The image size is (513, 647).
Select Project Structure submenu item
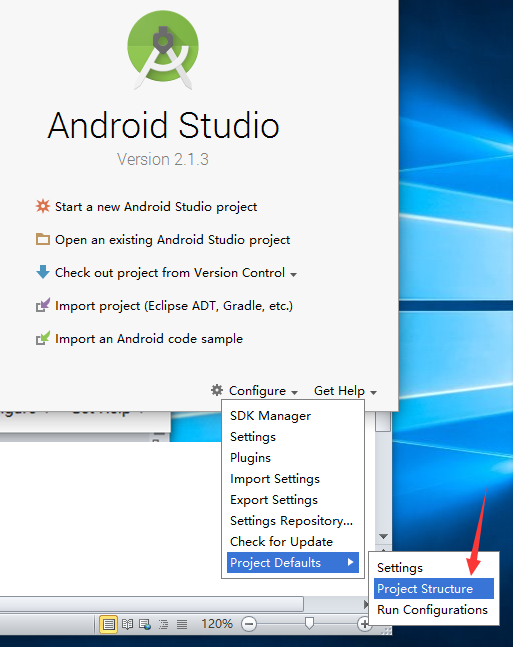click(434, 588)
